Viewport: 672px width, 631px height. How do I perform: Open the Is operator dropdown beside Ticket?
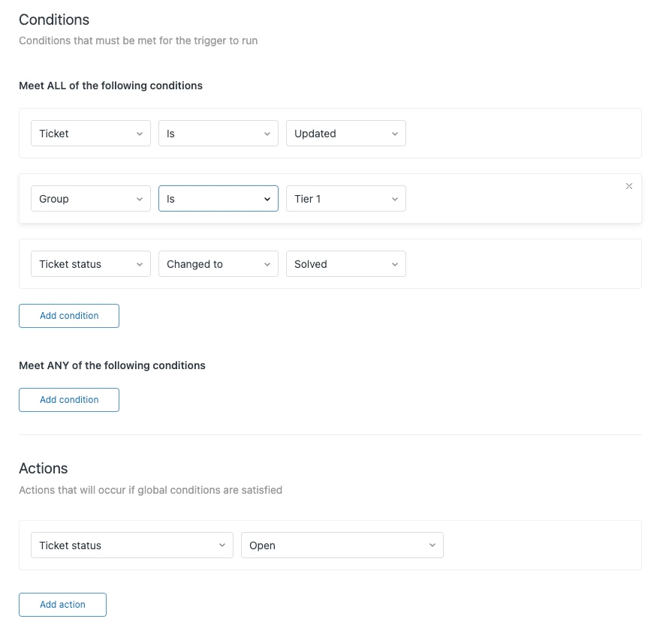pyautogui.click(x=218, y=134)
